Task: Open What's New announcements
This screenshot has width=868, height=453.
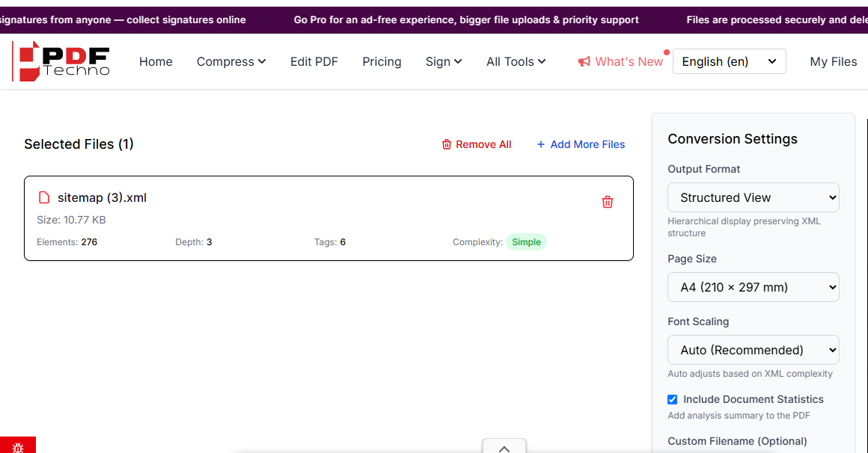Action: pos(620,61)
